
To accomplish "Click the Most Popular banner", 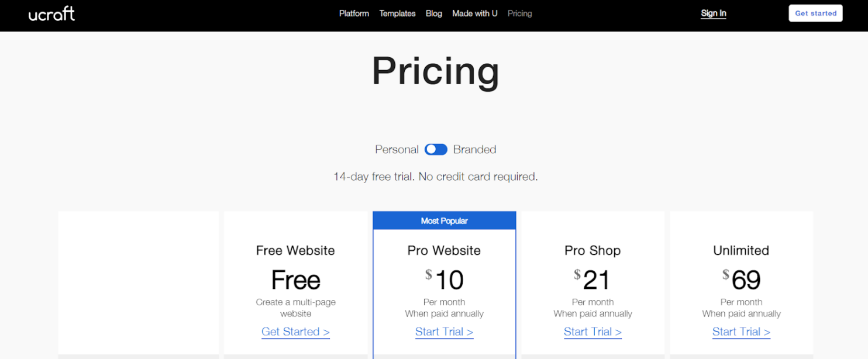I will pyautogui.click(x=444, y=220).
